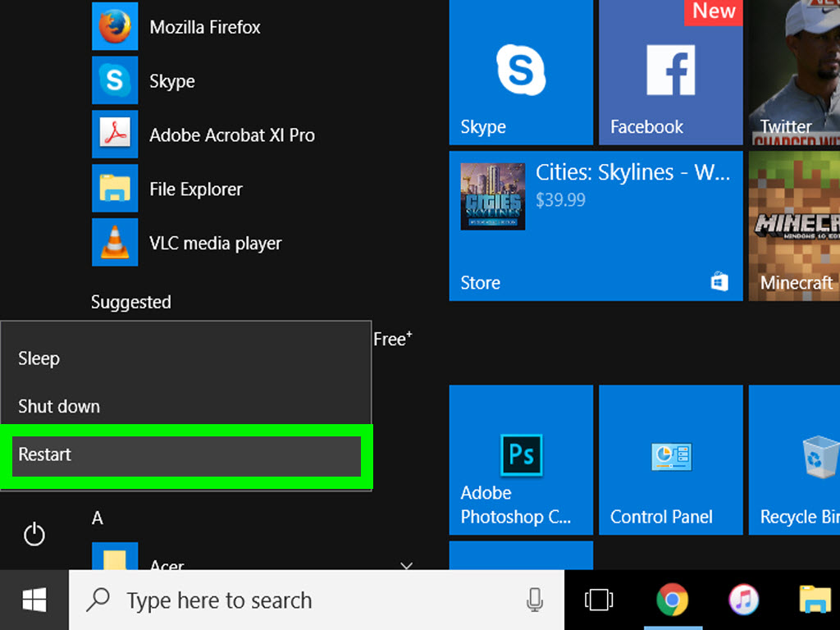840x630 pixels.
Task: Click the letter A section header
Action: (97, 518)
